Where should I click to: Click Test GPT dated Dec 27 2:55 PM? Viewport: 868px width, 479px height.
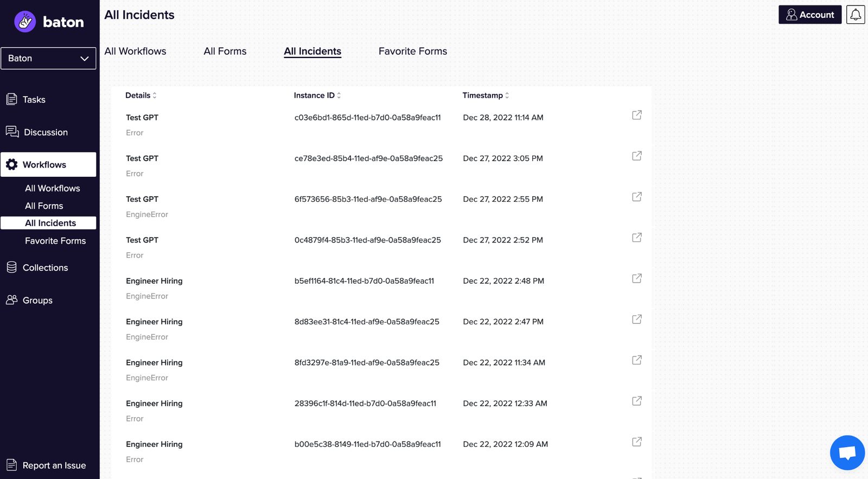(142, 199)
